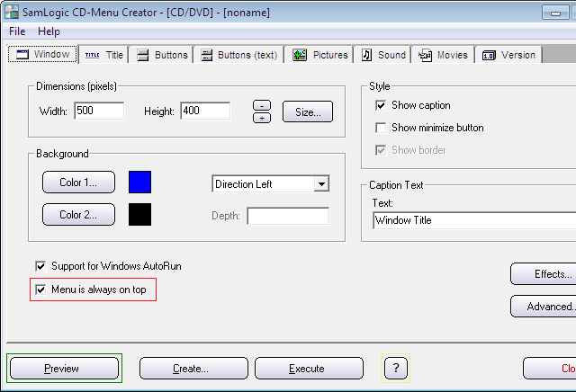576x392 pixels.
Task: Open the Version tab
Action: click(x=508, y=55)
